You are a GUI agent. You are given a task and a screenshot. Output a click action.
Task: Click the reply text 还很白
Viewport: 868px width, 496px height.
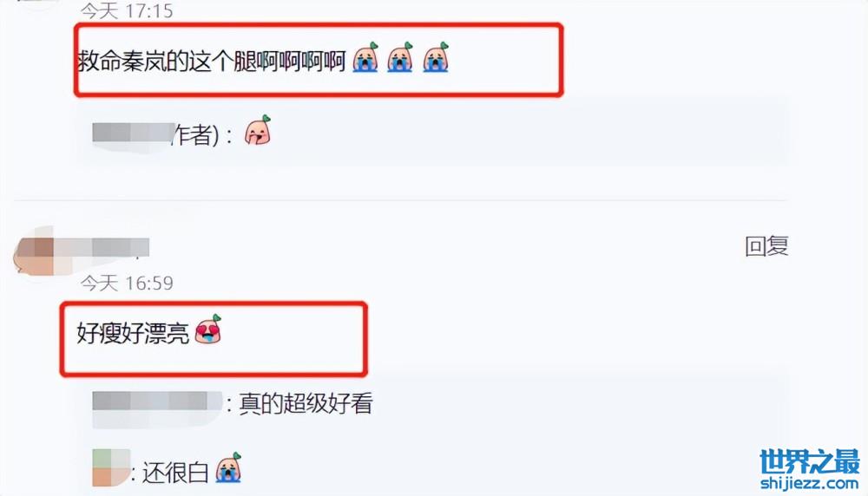(x=175, y=473)
